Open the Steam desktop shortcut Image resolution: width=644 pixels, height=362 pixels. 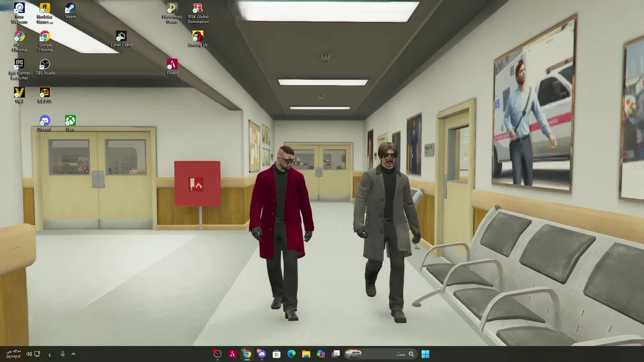pyautogui.click(x=70, y=11)
